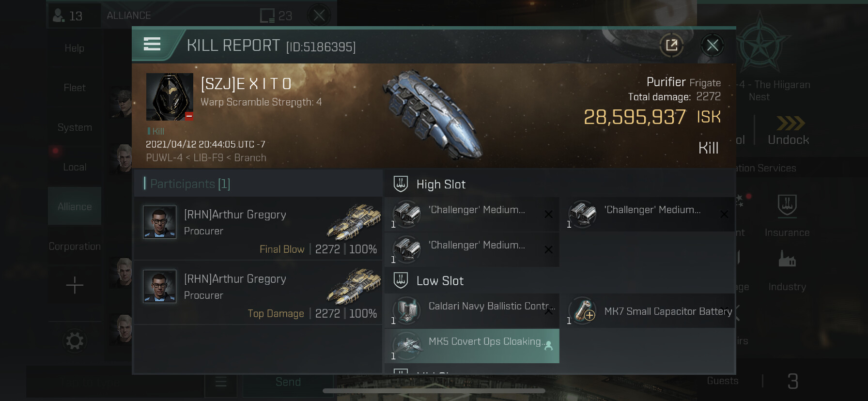Open the PUWL-4 system location link
Viewport: 868px width, 401px height.
click(164, 158)
